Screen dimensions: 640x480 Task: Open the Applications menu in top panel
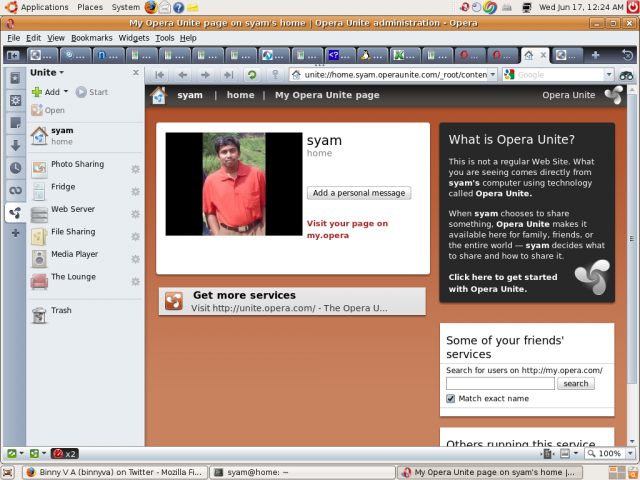point(44,7)
